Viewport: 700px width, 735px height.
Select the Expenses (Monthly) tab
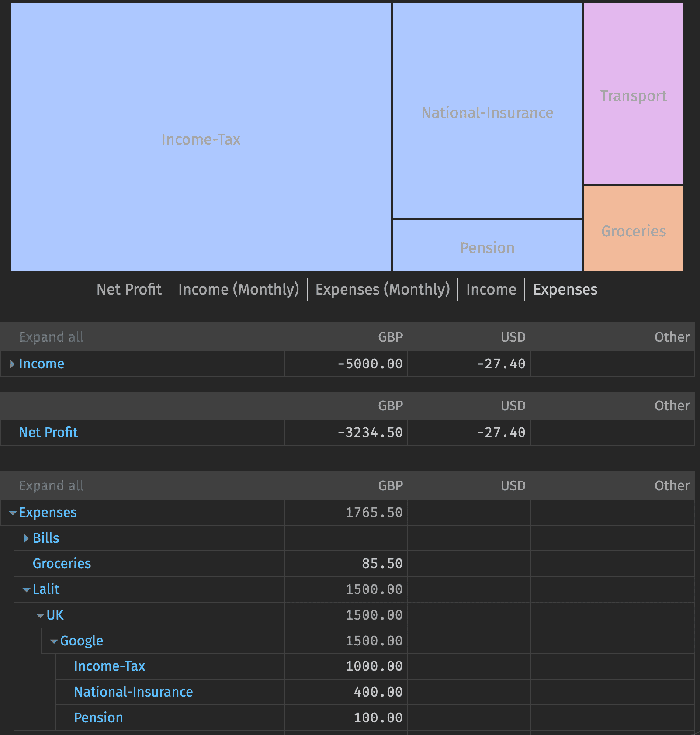coord(383,289)
